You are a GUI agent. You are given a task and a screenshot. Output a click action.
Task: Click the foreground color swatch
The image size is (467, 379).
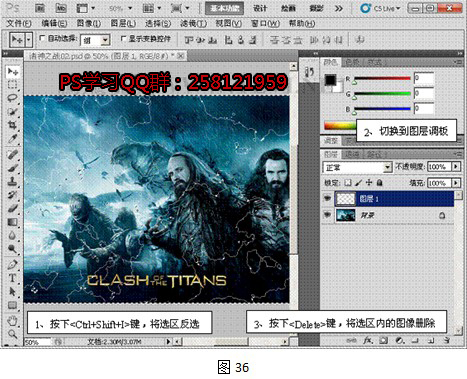pos(330,80)
